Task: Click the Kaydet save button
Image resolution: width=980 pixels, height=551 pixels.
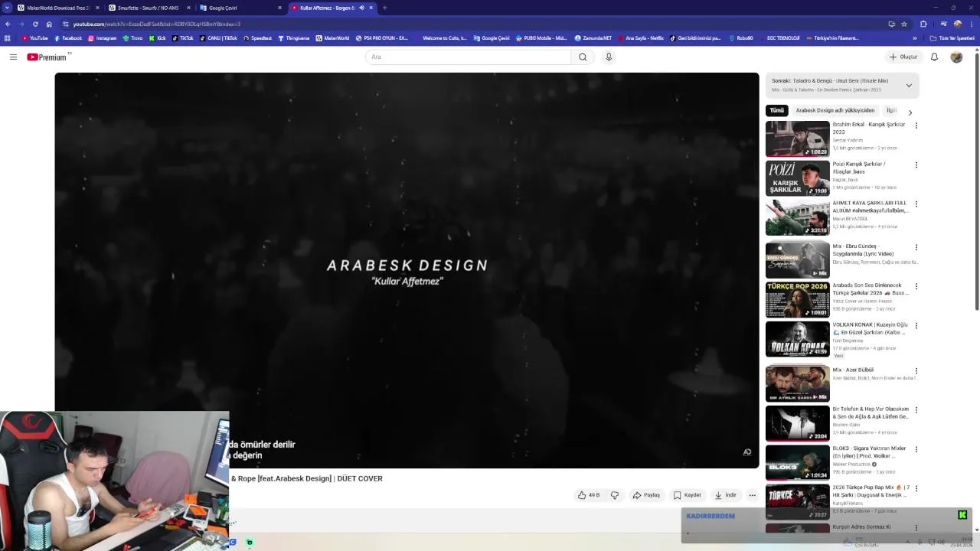Action: click(688, 495)
